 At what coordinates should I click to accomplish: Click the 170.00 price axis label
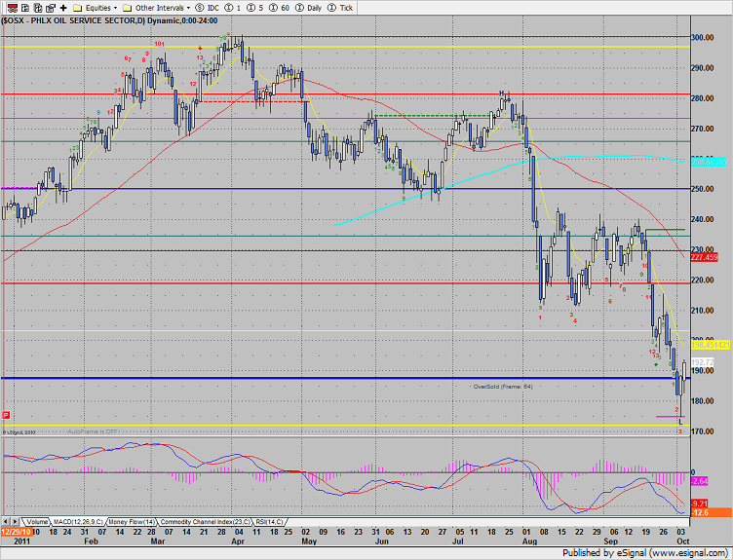point(702,431)
